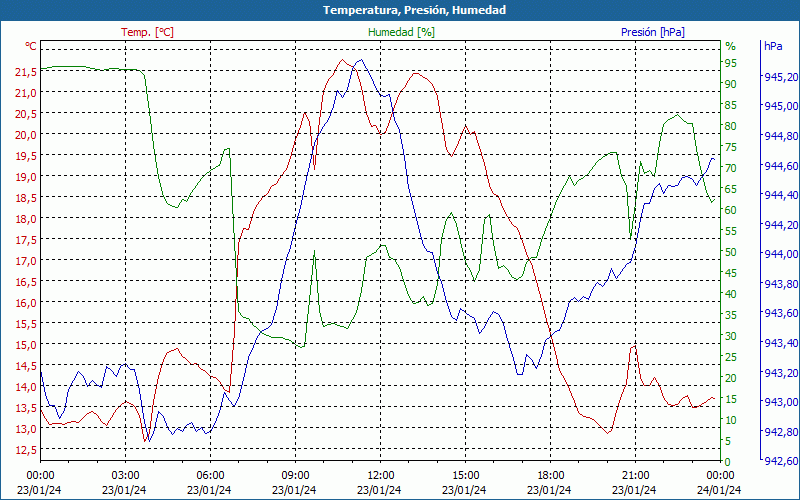Viewport: 800px width, 500px height.
Task: Click "13,0" on the temperature axis
Action: pyautogui.click(x=26, y=429)
